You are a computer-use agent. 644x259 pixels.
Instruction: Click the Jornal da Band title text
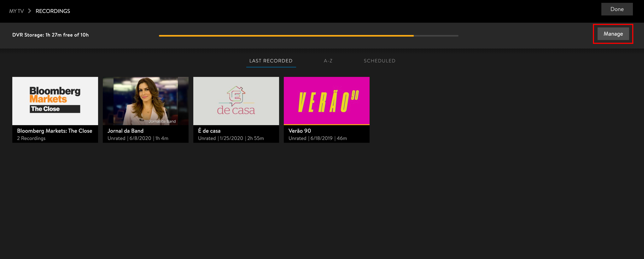tap(125, 131)
